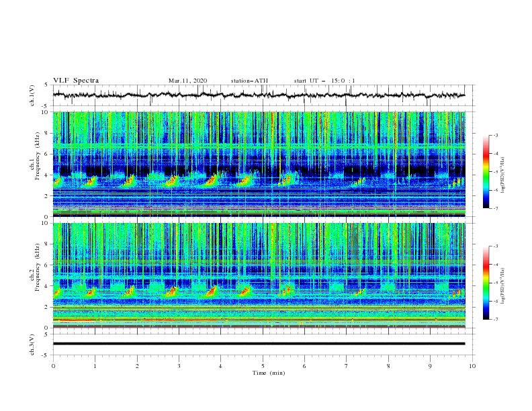Image resolution: width=532 pixels, height=411 pixels.
Task: Click the "station=ATH" label
Action: pos(249,81)
